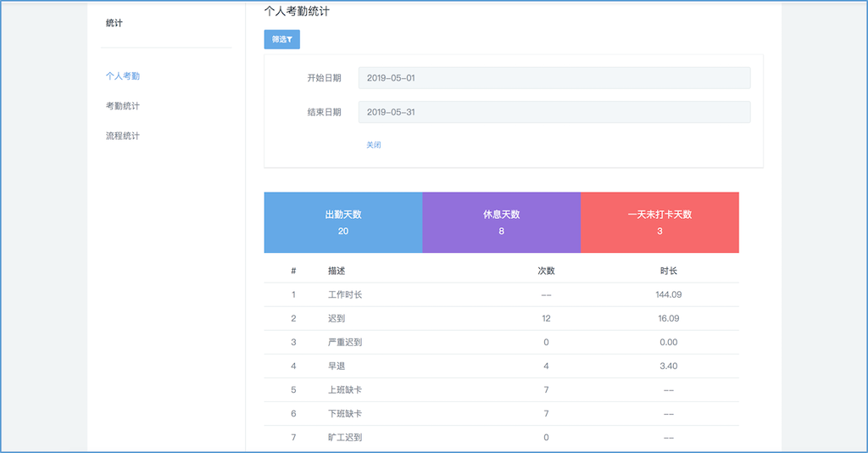Click the 描述 column header

[x=337, y=271]
